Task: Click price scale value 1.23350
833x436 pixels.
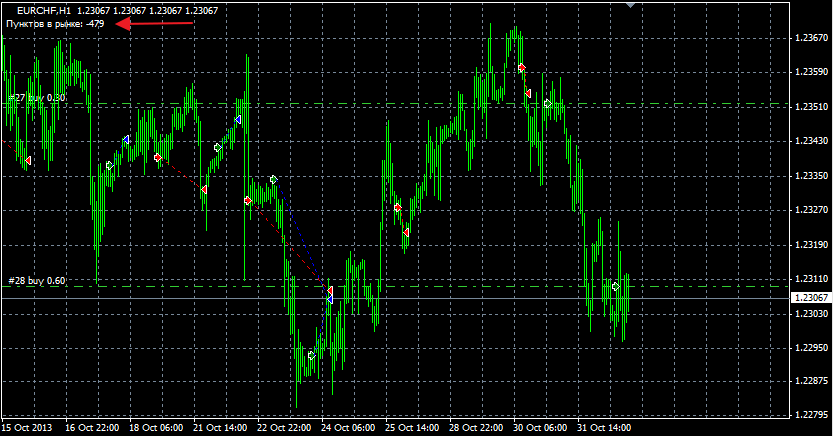Action: coord(812,176)
